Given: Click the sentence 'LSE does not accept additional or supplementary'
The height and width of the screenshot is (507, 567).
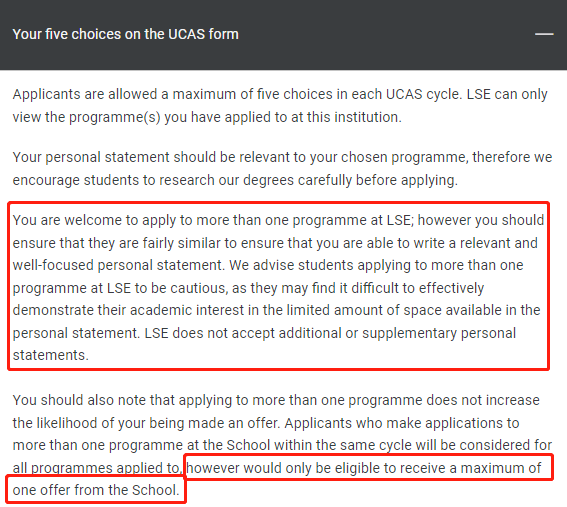Looking at the screenshot, I should pyautogui.click(x=331, y=333).
